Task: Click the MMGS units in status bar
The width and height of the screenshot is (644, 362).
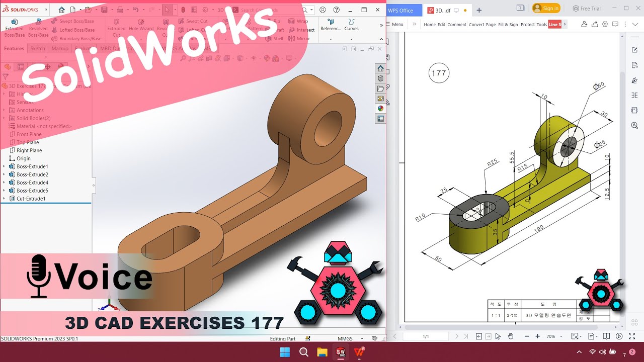Action: (x=345, y=339)
